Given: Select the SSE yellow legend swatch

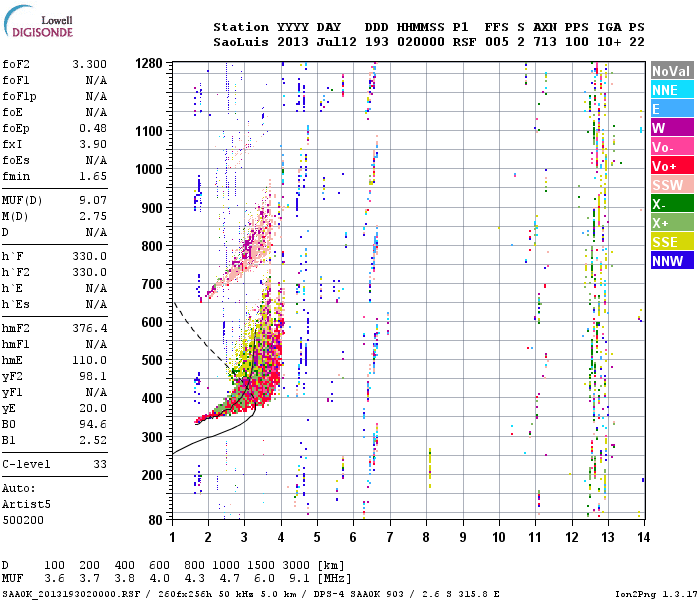Looking at the screenshot, I should tap(672, 242).
